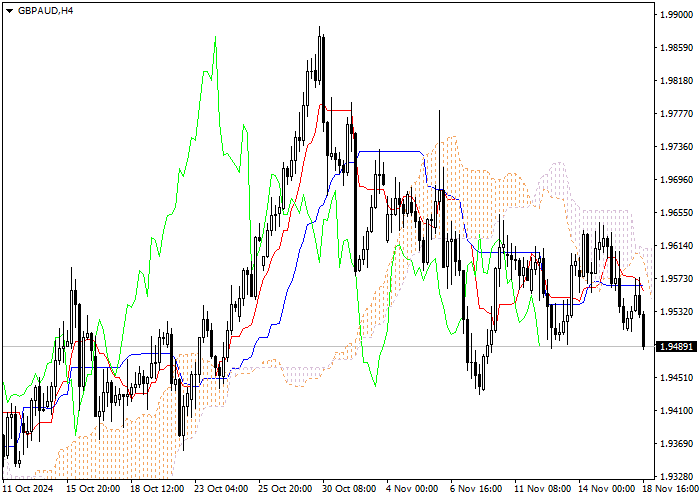Click the 6 Nov 16:00 time label
Viewport: 700px width, 500px height.
(x=476, y=489)
